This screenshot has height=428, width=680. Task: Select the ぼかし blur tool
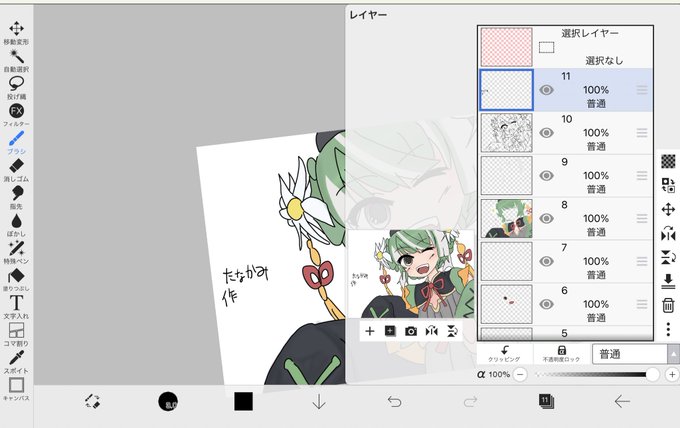(x=16, y=225)
